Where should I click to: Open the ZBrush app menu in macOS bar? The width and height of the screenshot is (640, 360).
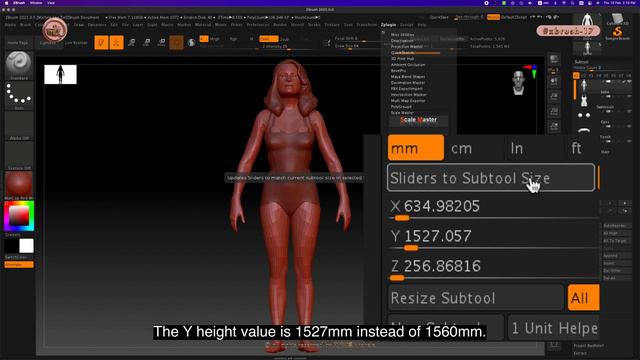pos(19,3)
